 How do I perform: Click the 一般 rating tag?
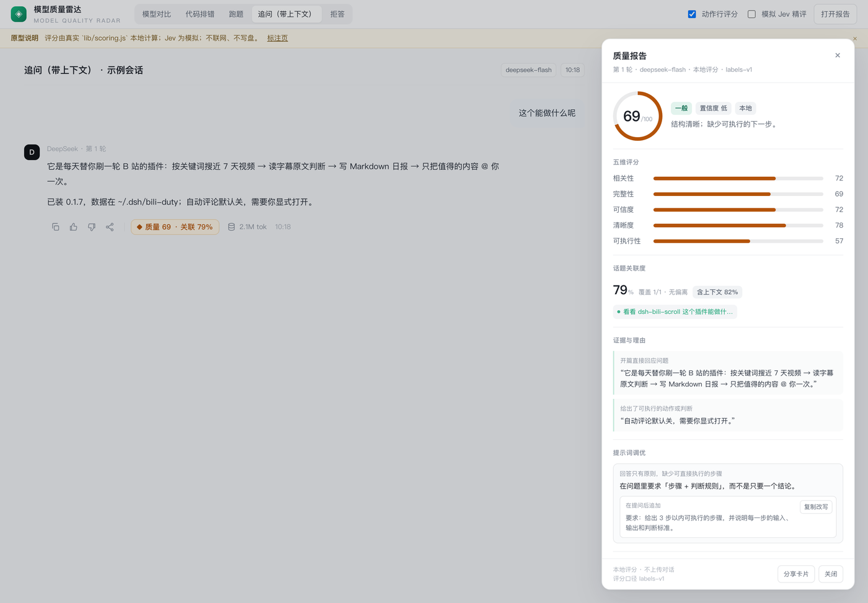681,109
